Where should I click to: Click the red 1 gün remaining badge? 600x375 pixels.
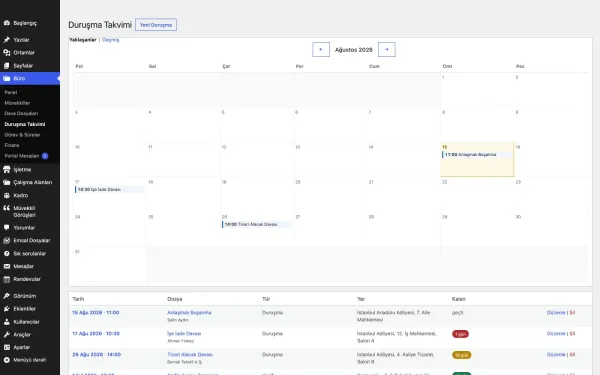pyautogui.click(x=460, y=334)
